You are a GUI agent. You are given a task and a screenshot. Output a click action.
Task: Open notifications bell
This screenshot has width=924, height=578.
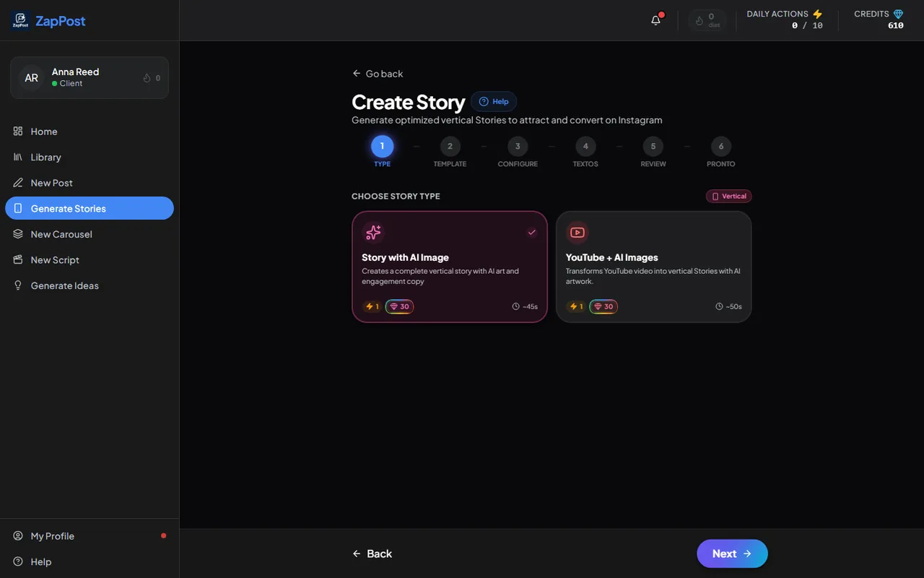pos(655,20)
